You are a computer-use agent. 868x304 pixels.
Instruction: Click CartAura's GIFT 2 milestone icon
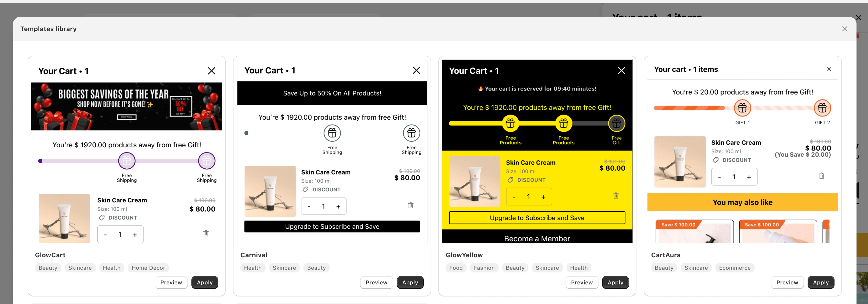822,108
